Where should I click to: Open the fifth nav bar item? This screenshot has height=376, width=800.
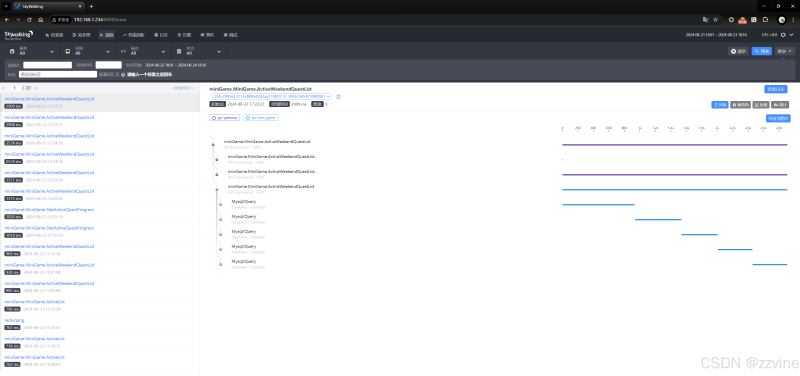[x=161, y=35]
